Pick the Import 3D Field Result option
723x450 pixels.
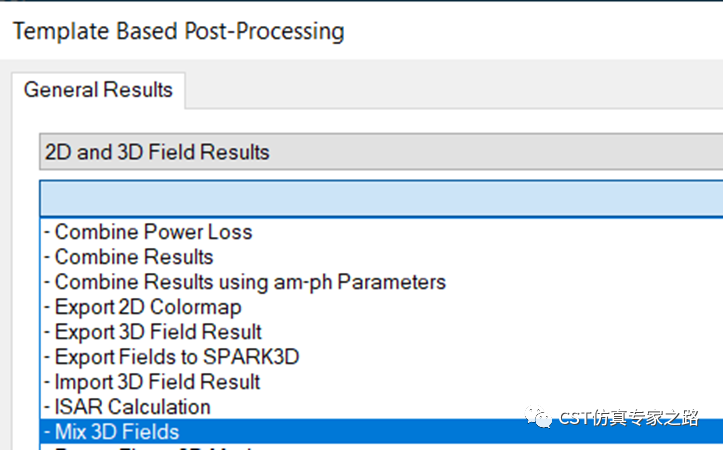[157, 382]
